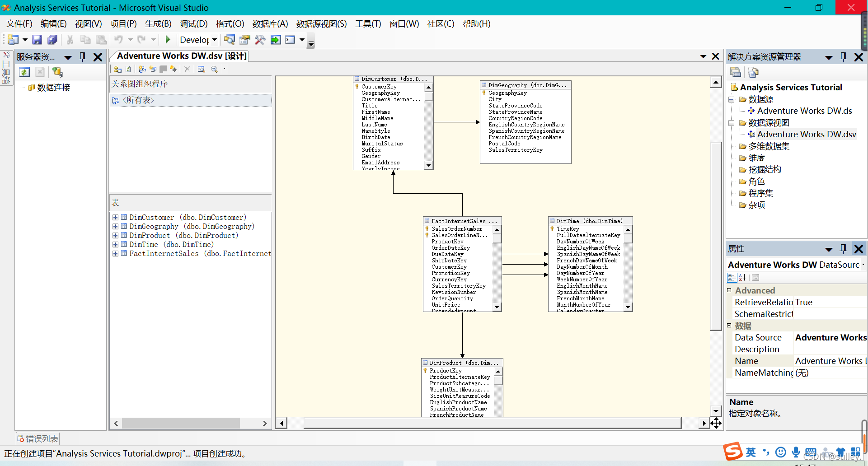Click the tables list horizontal scrollbar thumb
The width and height of the screenshot is (868, 466).
pos(181,423)
